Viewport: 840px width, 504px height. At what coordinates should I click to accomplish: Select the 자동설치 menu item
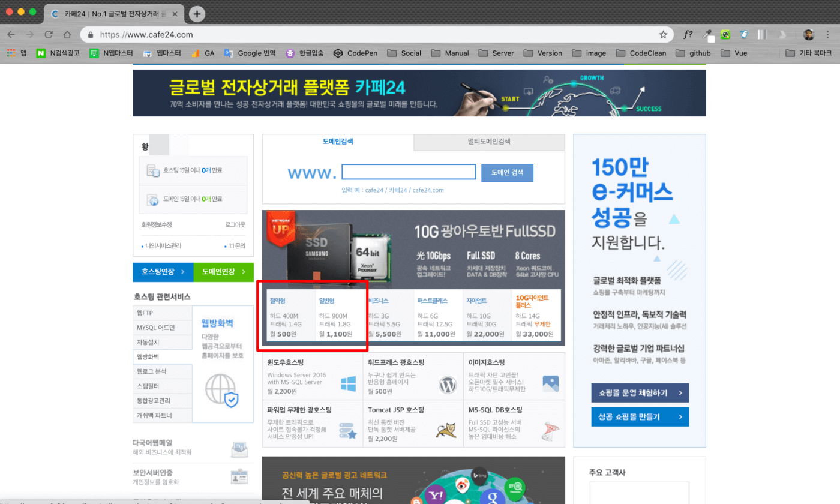[163, 342]
